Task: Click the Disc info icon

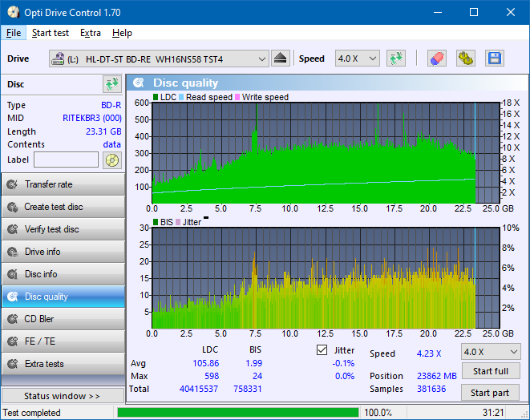Action: (13, 274)
